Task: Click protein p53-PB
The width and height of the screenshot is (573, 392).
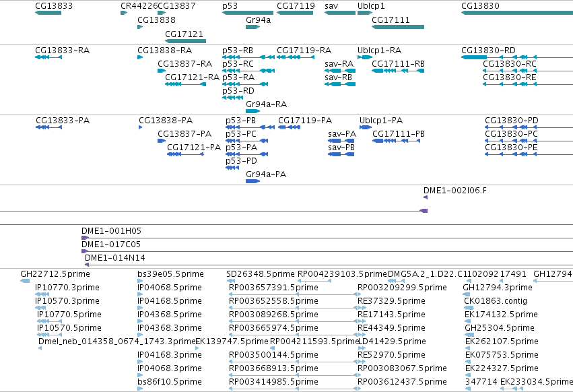Action: coord(250,127)
